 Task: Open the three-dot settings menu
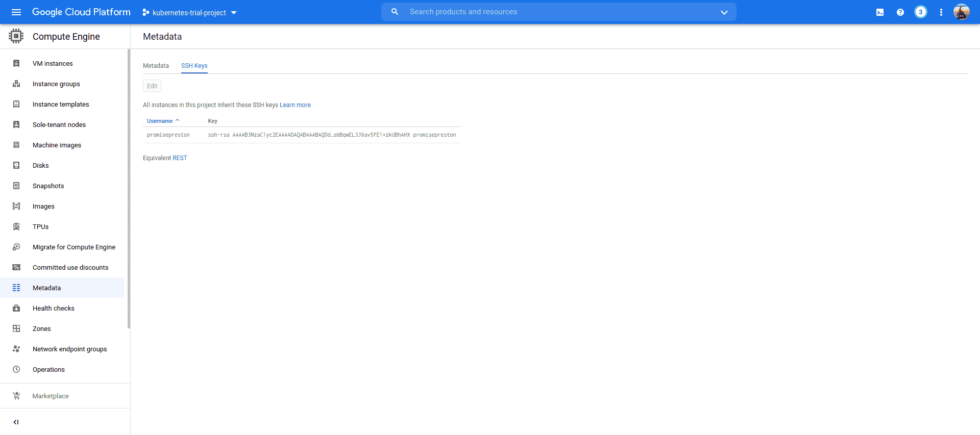[941, 12]
